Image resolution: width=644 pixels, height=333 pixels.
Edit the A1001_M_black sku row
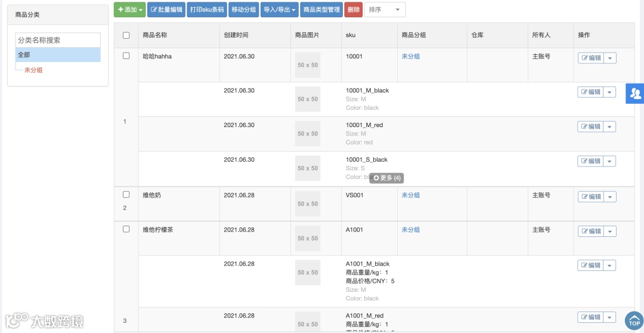coord(590,266)
